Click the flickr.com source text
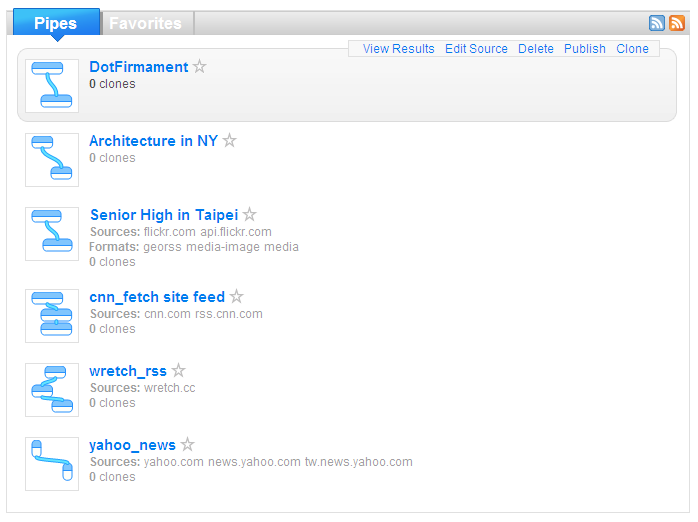 [170, 232]
